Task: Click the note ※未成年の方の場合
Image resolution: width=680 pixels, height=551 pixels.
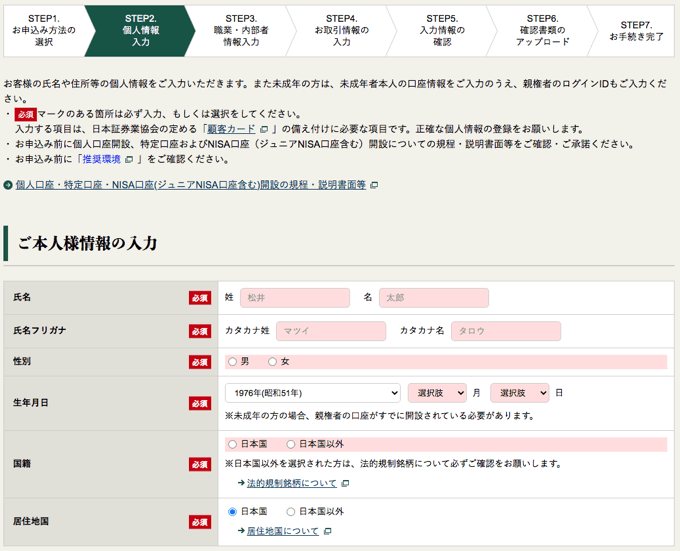Action: pyautogui.click(x=380, y=416)
